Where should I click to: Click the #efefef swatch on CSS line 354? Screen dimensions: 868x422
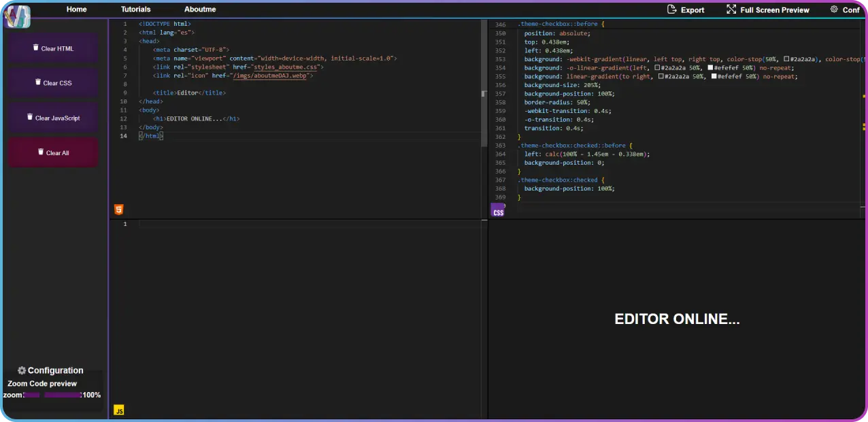711,68
